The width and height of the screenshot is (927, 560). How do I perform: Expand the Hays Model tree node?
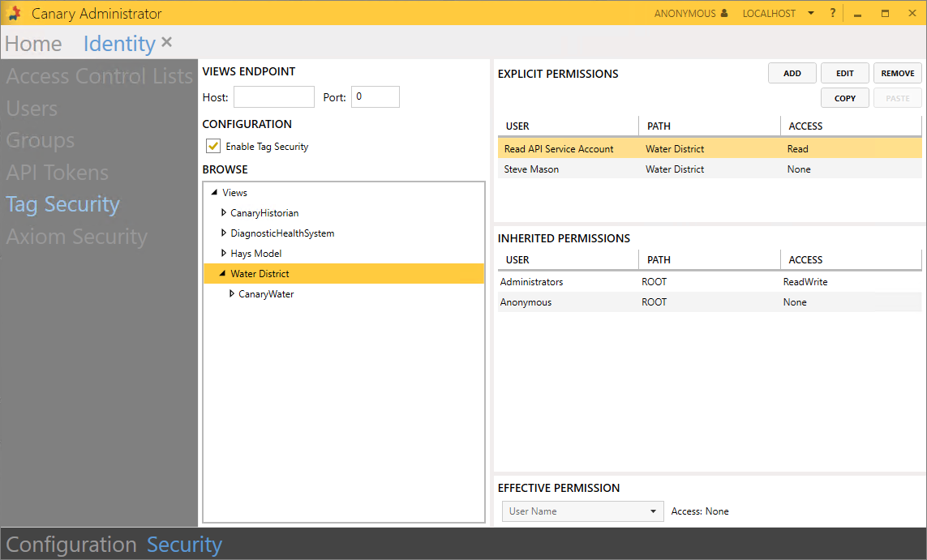pyautogui.click(x=224, y=253)
